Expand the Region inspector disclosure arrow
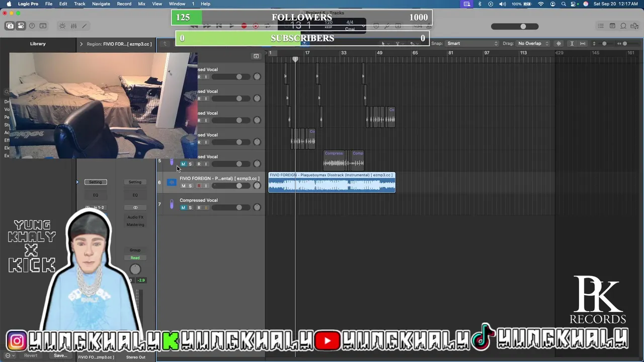644x362 pixels. pos(81,44)
